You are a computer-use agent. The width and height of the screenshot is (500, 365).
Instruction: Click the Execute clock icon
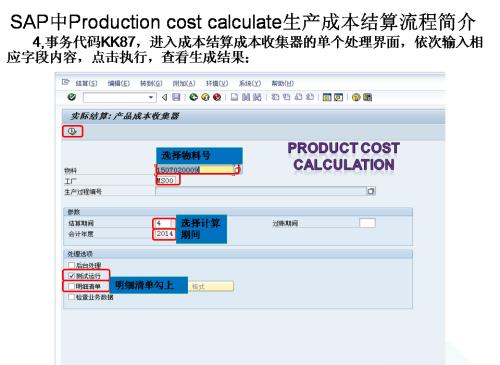(72, 131)
